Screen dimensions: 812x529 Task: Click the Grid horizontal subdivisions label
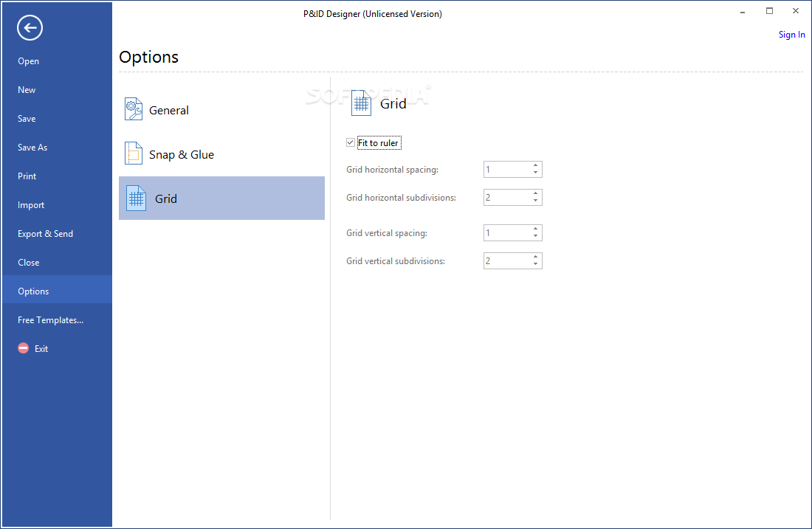point(401,198)
